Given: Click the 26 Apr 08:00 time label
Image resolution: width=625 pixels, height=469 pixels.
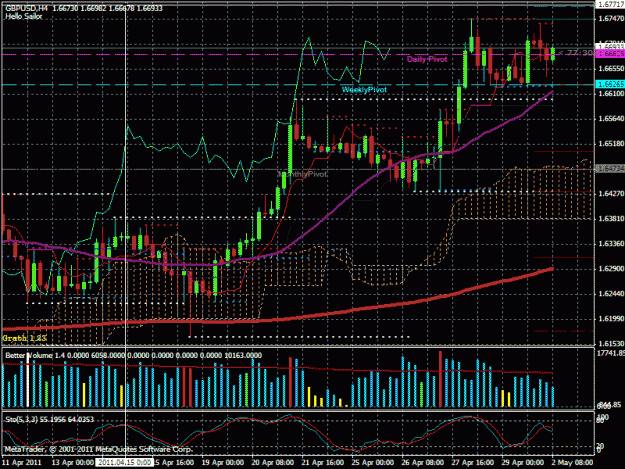Looking at the screenshot, I should (x=423, y=463).
